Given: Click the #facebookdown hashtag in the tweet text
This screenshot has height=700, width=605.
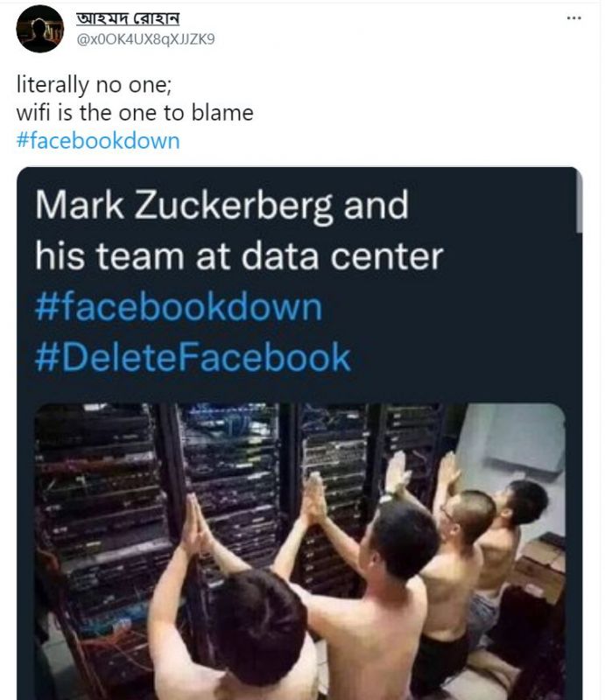Looking at the screenshot, I should (98, 140).
